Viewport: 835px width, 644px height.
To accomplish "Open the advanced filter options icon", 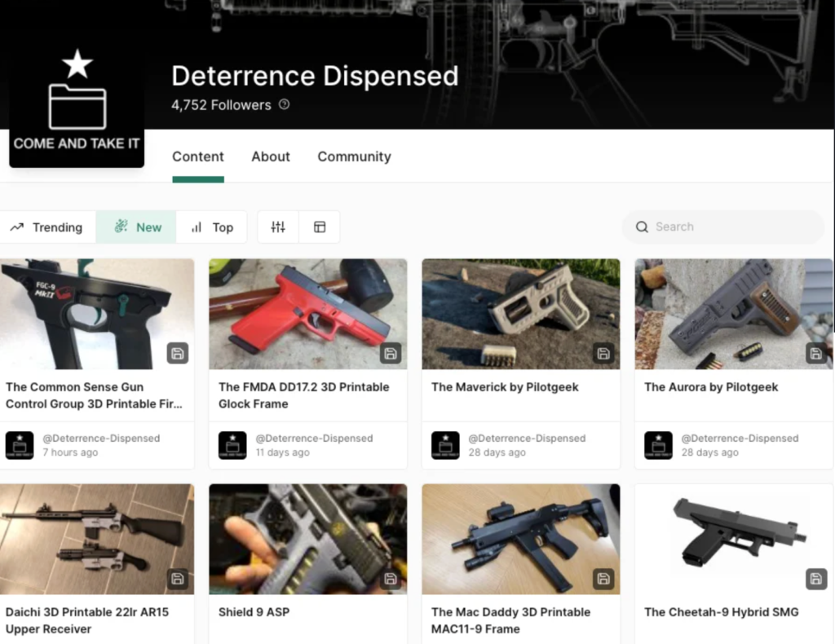I will 277,227.
